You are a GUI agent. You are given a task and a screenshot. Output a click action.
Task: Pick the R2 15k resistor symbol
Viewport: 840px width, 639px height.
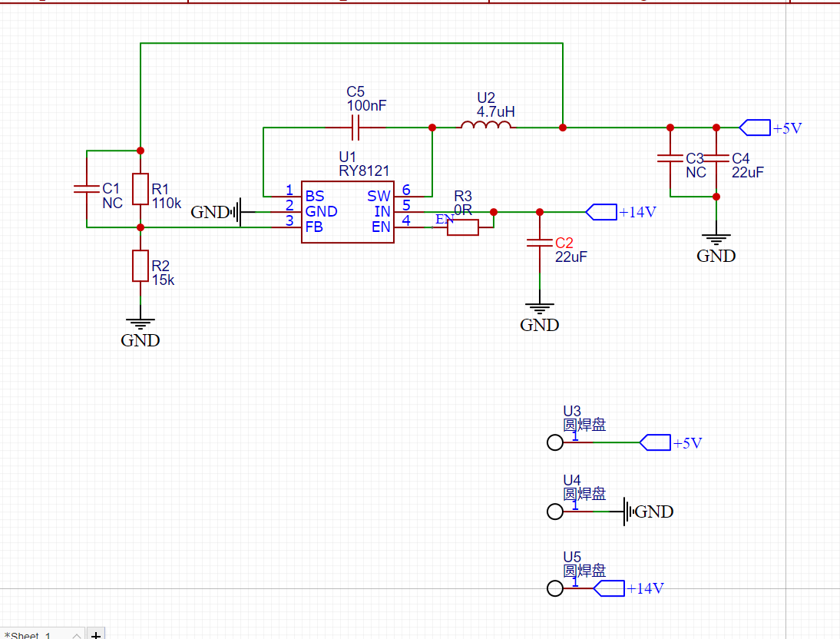click(x=140, y=266)
